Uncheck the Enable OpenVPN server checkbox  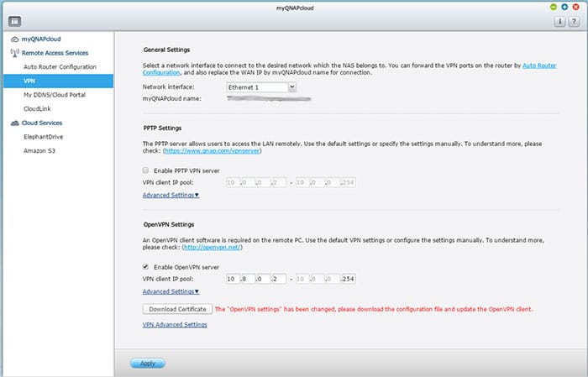146,265
